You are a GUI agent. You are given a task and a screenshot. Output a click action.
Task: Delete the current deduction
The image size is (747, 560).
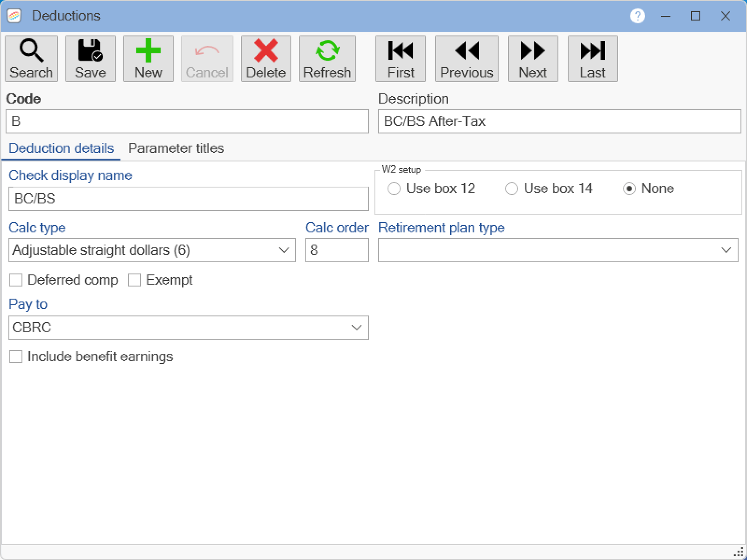(266, 59)
